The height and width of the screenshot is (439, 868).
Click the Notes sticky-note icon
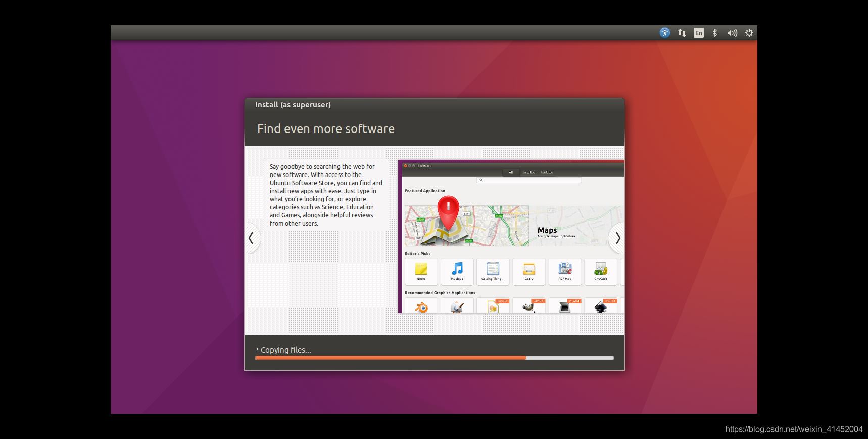pos(421,270)
